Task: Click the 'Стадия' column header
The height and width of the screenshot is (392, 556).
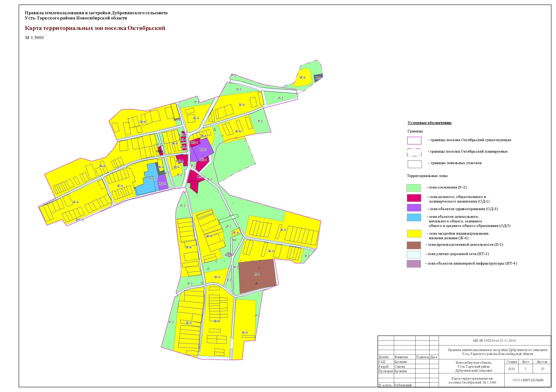Action: (x=511, y=362)
